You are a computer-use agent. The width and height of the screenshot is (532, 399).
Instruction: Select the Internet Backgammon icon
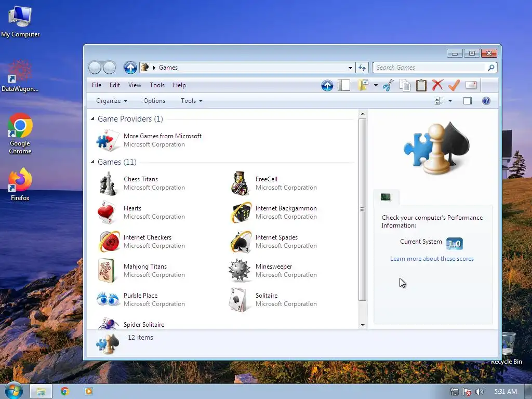coord(241,212)
